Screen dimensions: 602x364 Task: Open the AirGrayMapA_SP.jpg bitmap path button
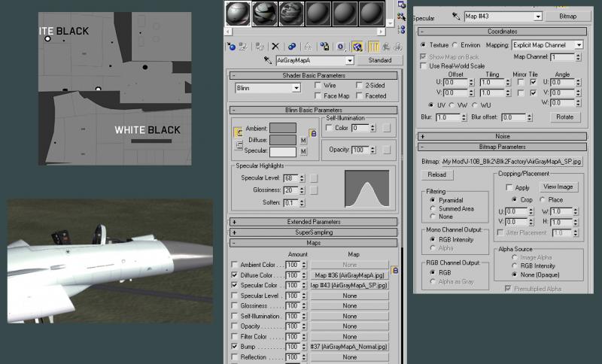pyautogui.click(x=512, y=162)
